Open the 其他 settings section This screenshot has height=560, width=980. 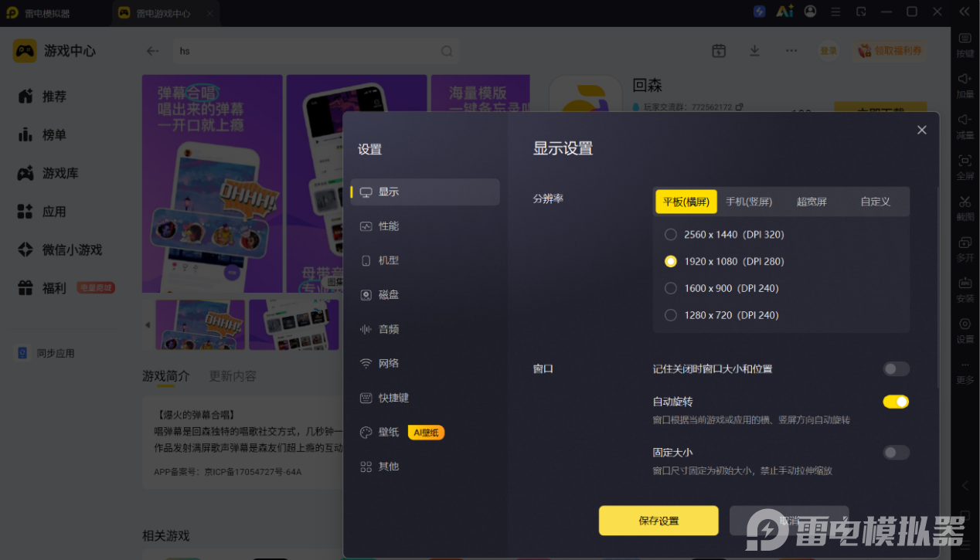[425, 467]
